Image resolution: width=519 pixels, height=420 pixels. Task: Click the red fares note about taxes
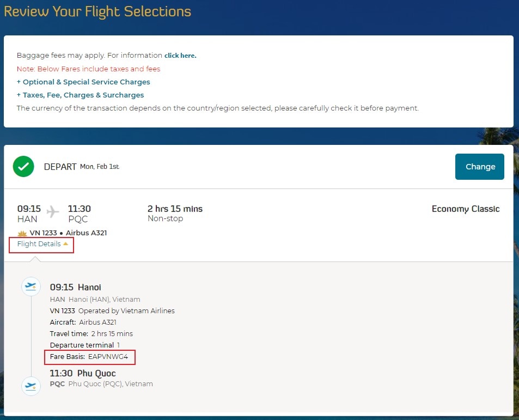click(x=88, y=69)
